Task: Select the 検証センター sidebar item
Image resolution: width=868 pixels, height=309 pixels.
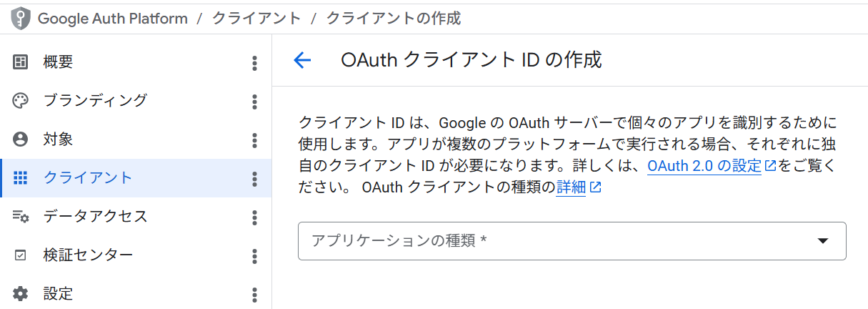Action: [x=136, y=255]
